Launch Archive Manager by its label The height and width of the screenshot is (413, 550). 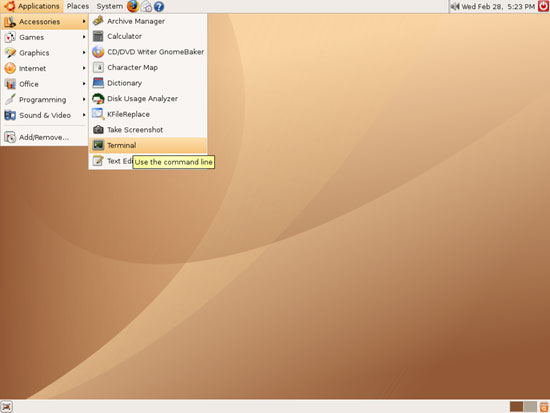coord(136,21)
